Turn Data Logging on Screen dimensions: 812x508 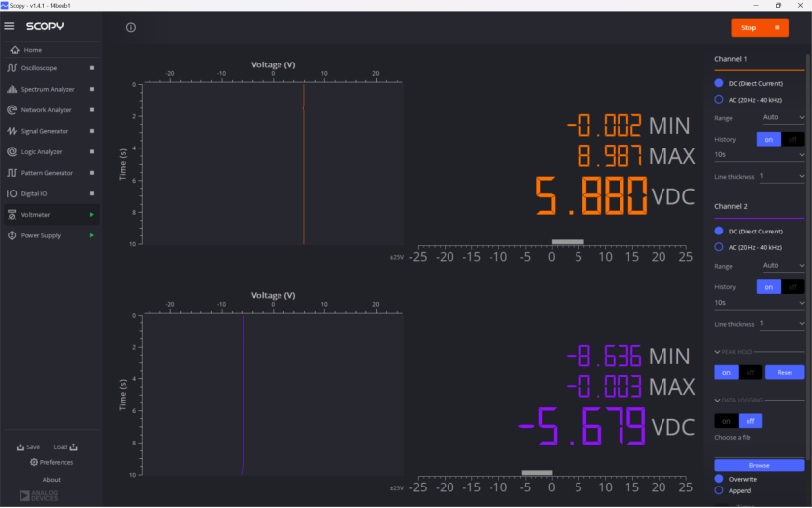pos(726,421)
